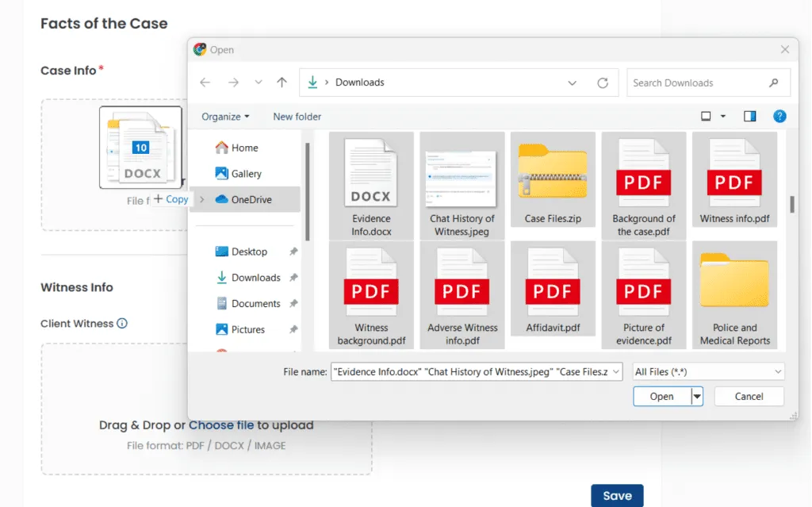Screen dimensions: 812x507
Task: Open the Organize menu
Action: [225, 117]
